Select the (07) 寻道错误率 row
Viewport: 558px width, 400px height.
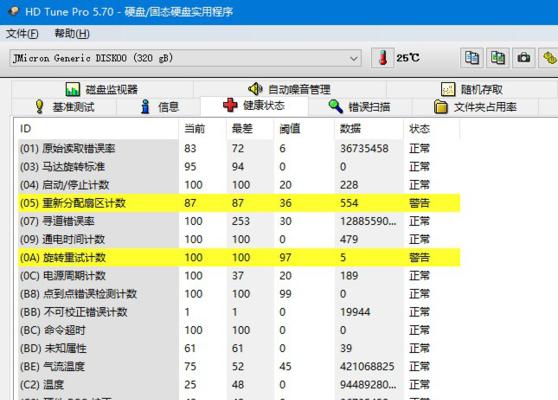tap(239, 221)
